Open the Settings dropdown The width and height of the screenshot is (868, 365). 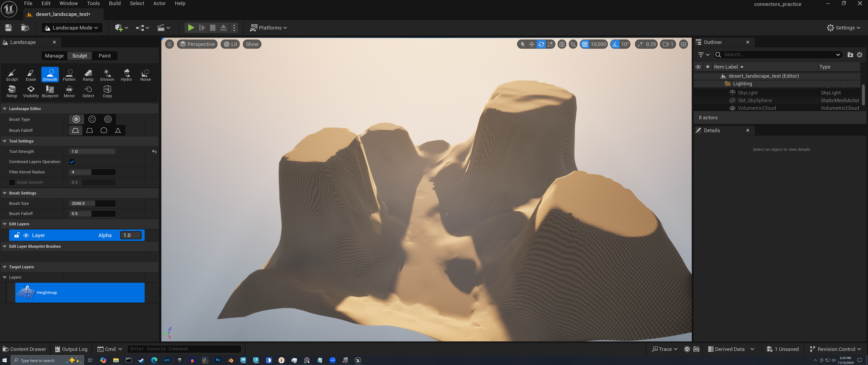pyautogui.click(x=844, y=28)
